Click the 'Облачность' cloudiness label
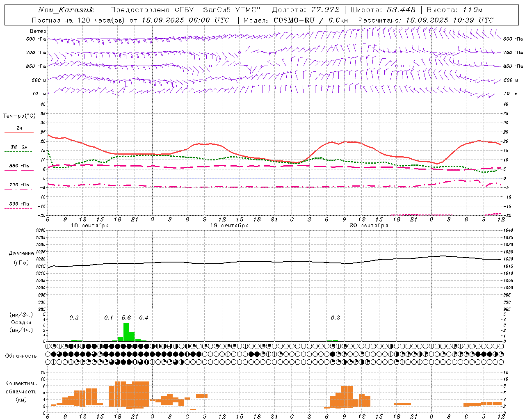This screenshot has height=420, width=525. [x=21, y=356]
